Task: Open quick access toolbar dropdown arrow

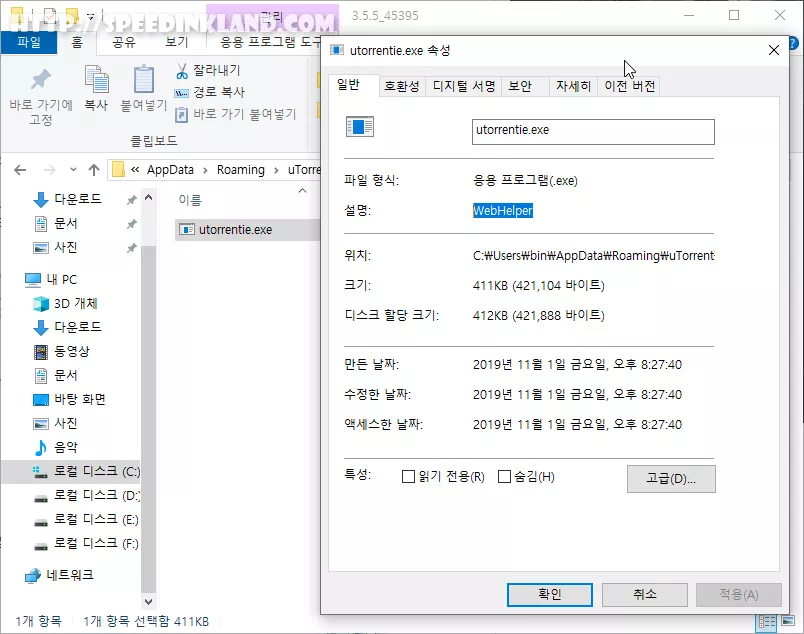Action: click(x=91, y=16)
